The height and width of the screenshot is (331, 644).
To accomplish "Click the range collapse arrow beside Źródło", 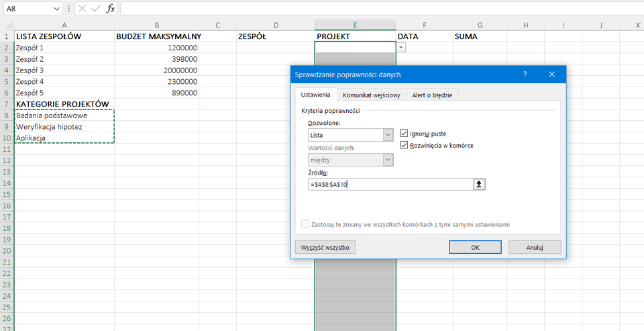I will (479, 185).
